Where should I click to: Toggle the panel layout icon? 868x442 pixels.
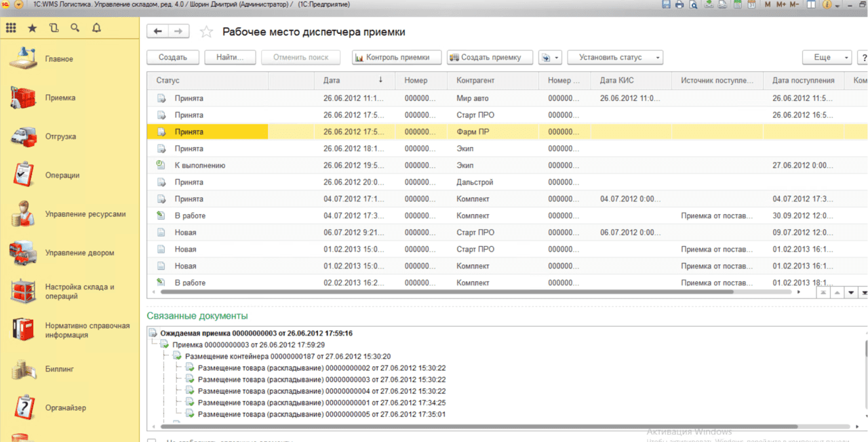(812, 4)
